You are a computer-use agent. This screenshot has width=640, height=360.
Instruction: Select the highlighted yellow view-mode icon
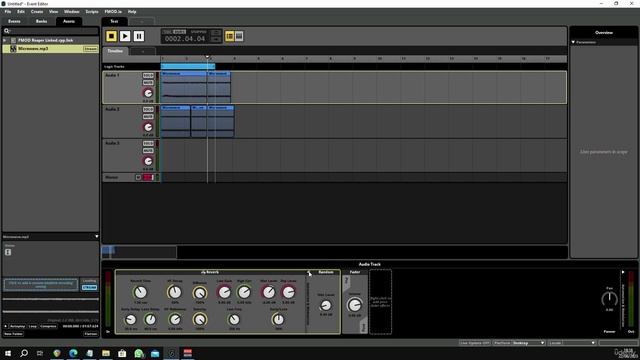pyautogui.click(x=229, y=36)
